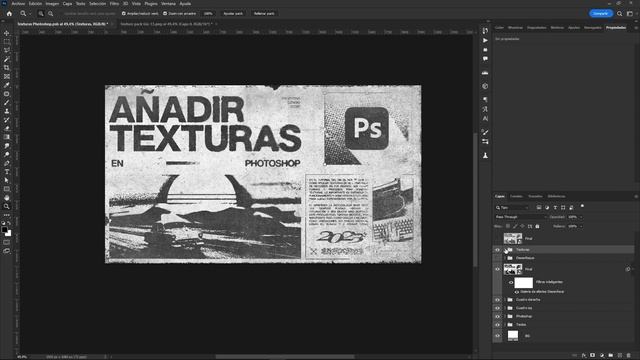Image resolution: width=640 pixels, height=360 pixels.
Task: Select the Move tool
Action: 7,33
